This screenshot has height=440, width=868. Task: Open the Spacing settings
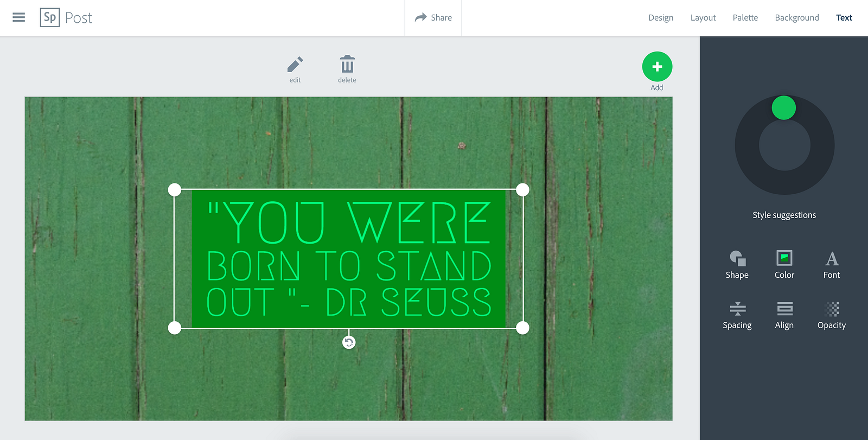(x=737, y=315)
